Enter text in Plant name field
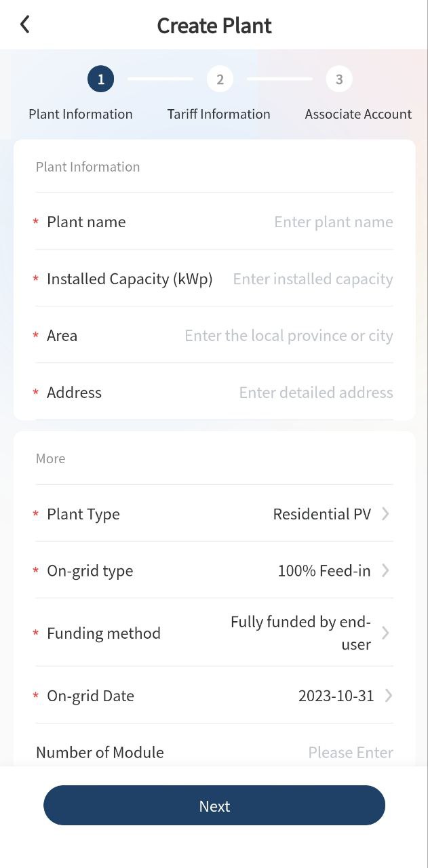This screenshot has height=868, width=428. tap(333, 222)
